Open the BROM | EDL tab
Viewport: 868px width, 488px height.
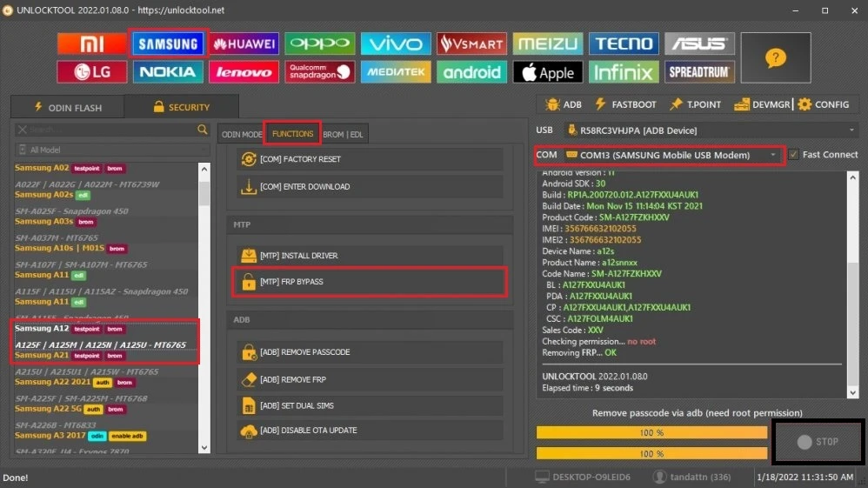point(343,134)
